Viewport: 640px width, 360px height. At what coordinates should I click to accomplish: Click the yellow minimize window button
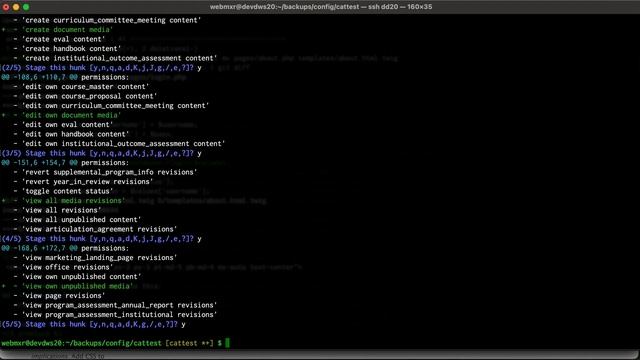pyautogui.click(x=16, y=7)
